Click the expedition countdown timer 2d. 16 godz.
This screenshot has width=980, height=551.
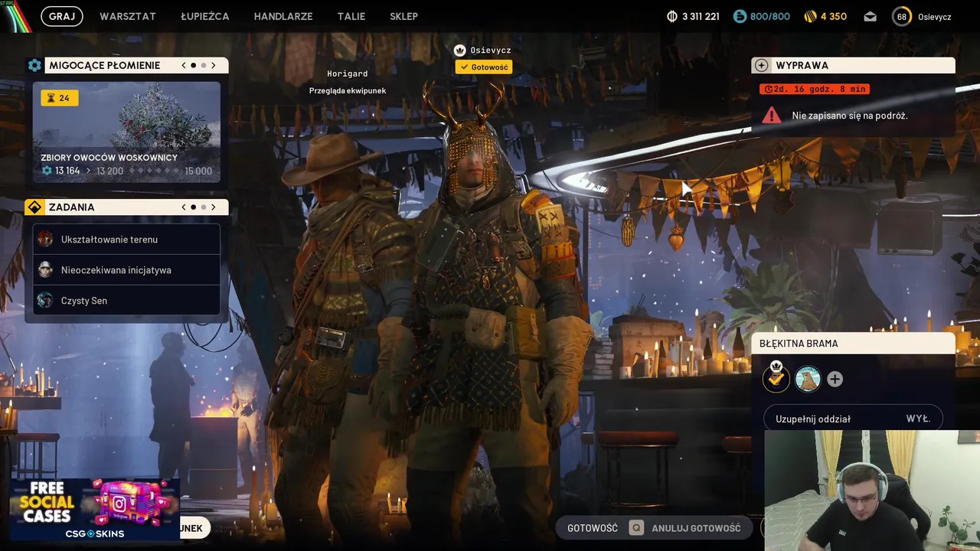[815, 89]
